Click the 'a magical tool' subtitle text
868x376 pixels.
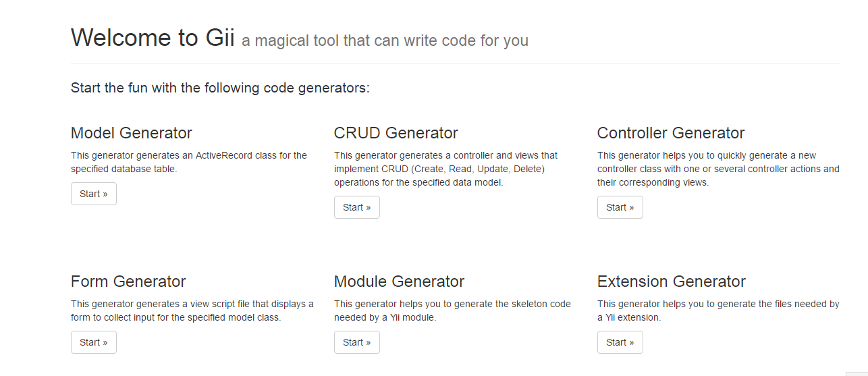[x=385, y=41]
